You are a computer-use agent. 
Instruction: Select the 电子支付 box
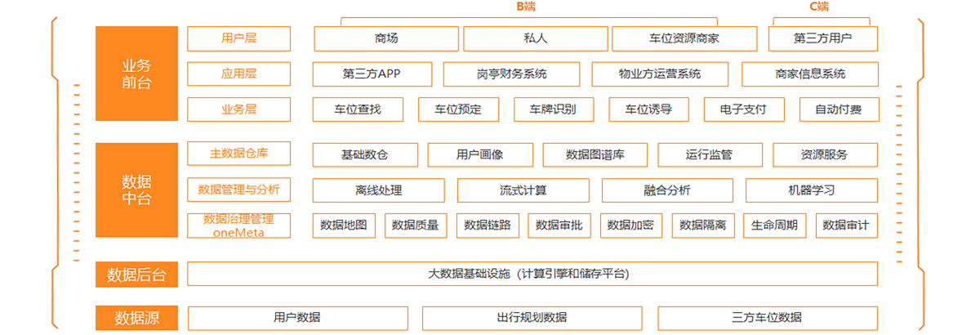point(744,109)
